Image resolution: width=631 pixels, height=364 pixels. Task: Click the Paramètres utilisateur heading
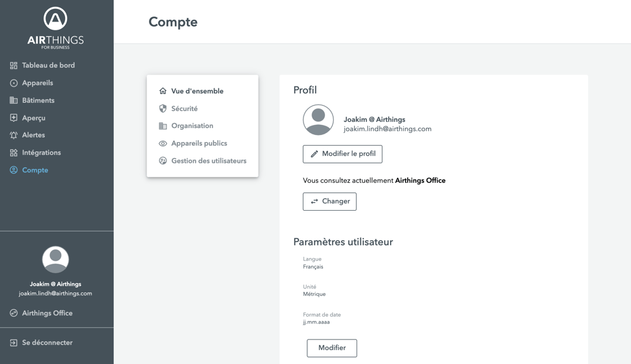tap(343, 242)
